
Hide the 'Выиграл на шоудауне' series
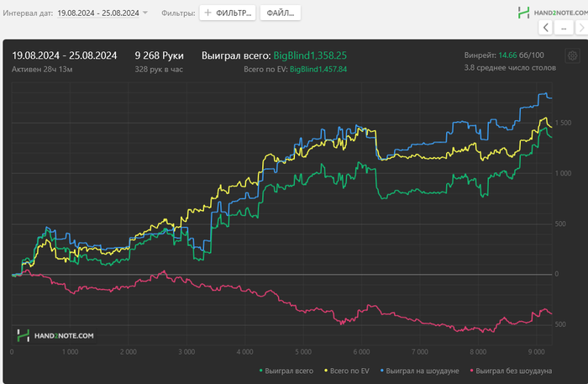point(424,371)
